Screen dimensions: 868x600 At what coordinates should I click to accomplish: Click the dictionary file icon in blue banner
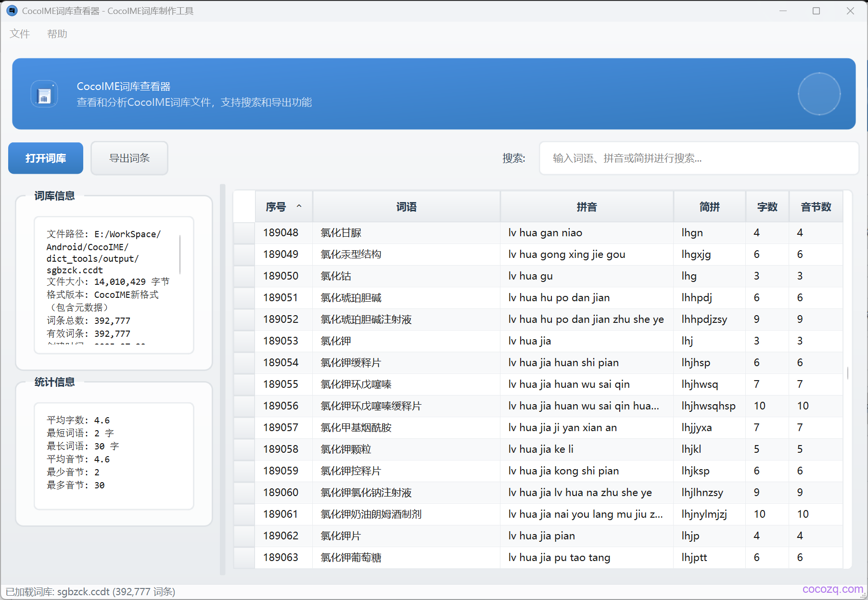point(44,94)
